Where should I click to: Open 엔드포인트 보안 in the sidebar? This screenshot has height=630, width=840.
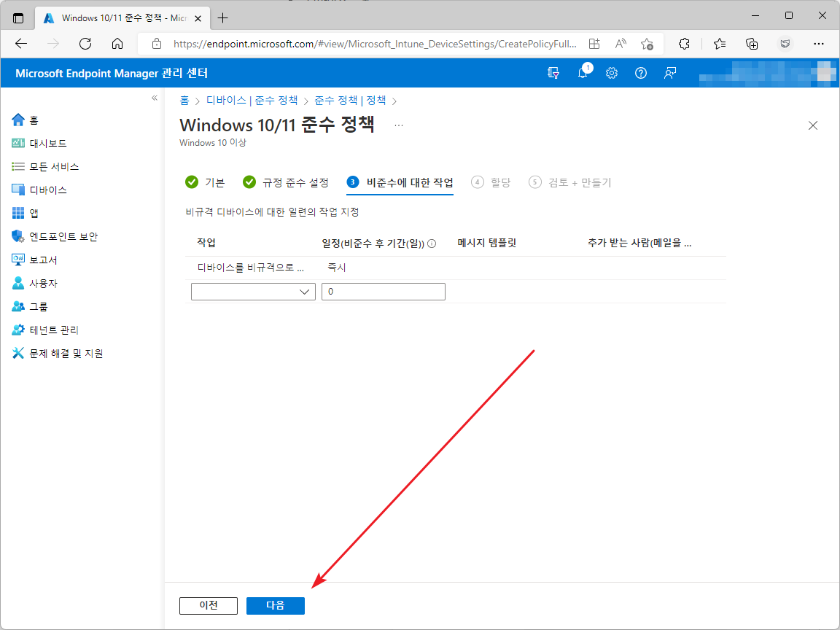pos(55,237)
